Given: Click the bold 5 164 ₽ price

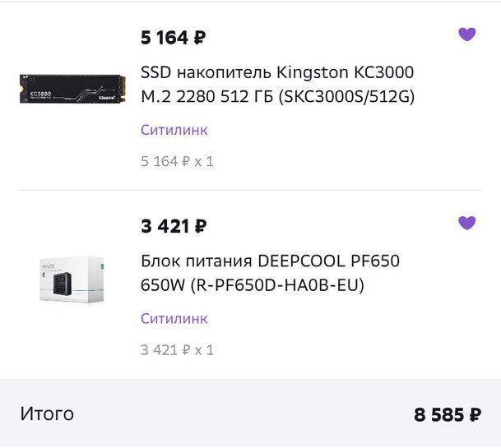Looking at the screenshot, I should click(x=173, y=37).
